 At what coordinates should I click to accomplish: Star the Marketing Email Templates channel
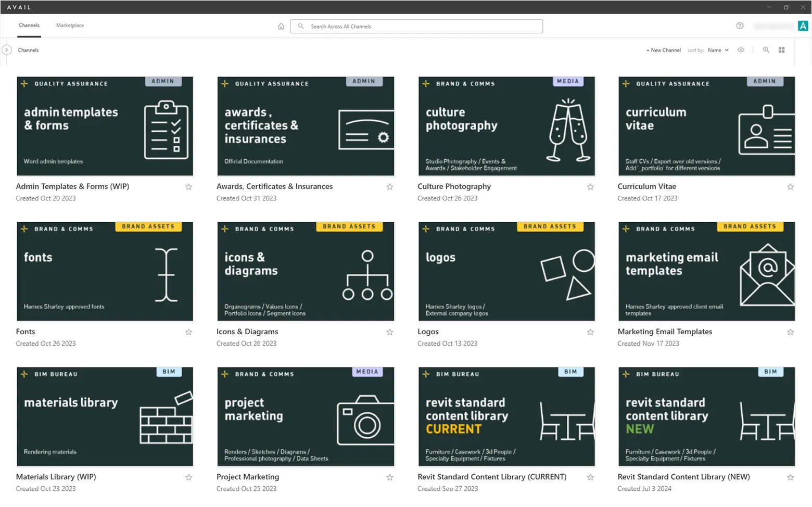(791, 332)
